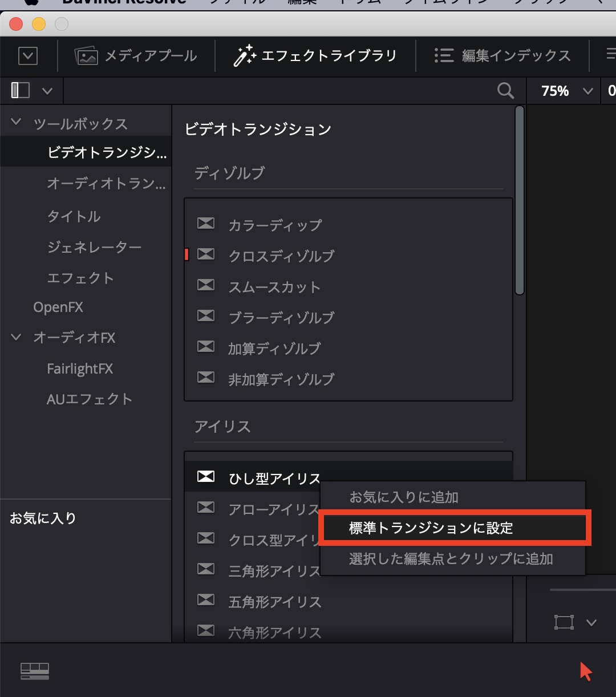Select エフェクト in the sidebar
The image size is (616, 697).
click(80, 278)
